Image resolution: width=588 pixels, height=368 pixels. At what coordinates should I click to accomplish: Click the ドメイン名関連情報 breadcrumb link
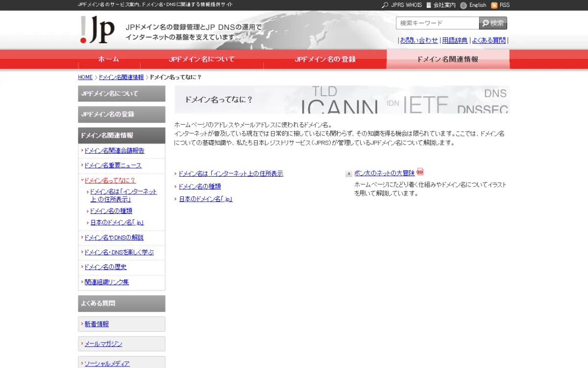[x=121, y=78]
